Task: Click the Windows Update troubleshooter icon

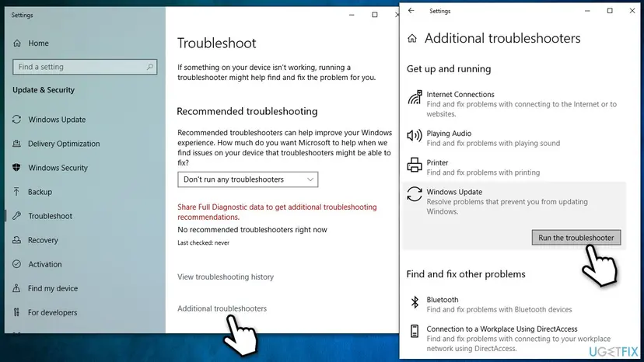Action: pyautogui.click(x=415, y=193)
